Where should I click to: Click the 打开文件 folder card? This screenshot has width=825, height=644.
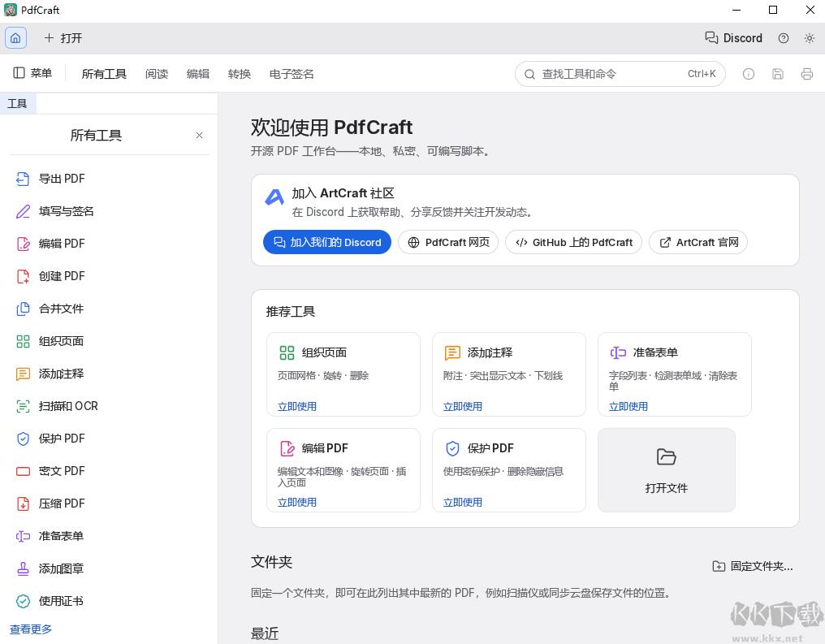point(667,470)
